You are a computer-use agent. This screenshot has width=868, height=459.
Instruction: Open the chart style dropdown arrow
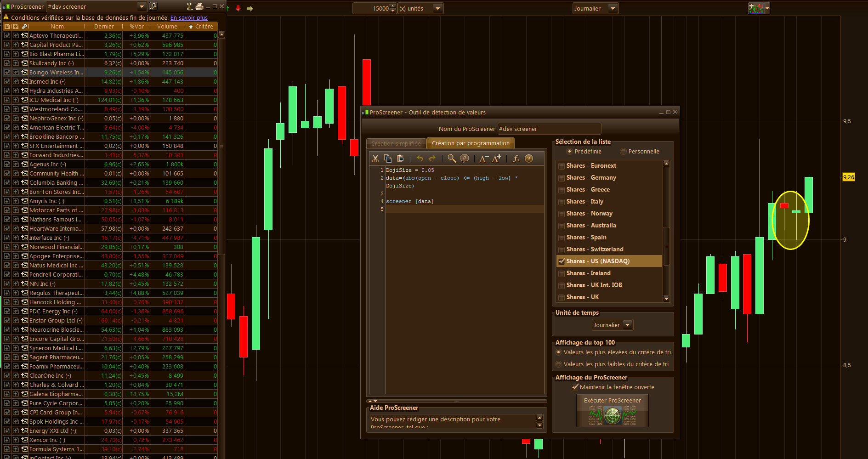click(x=766, y=8)
